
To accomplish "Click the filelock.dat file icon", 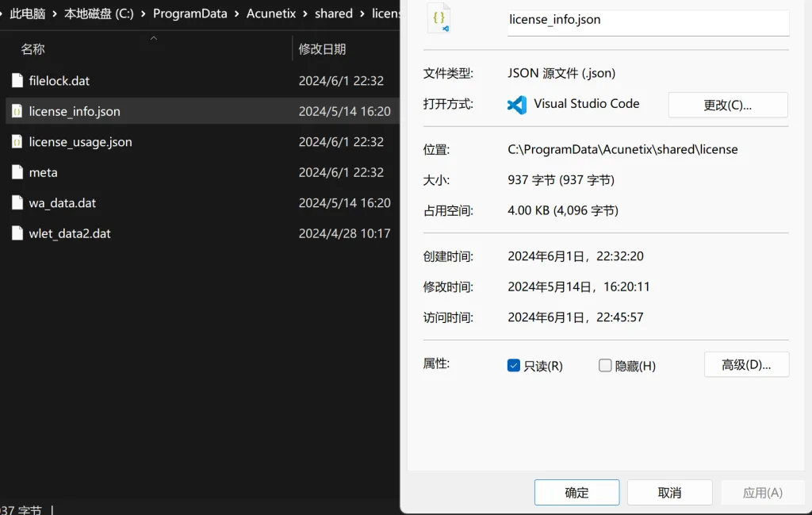I will coord(17,80).
